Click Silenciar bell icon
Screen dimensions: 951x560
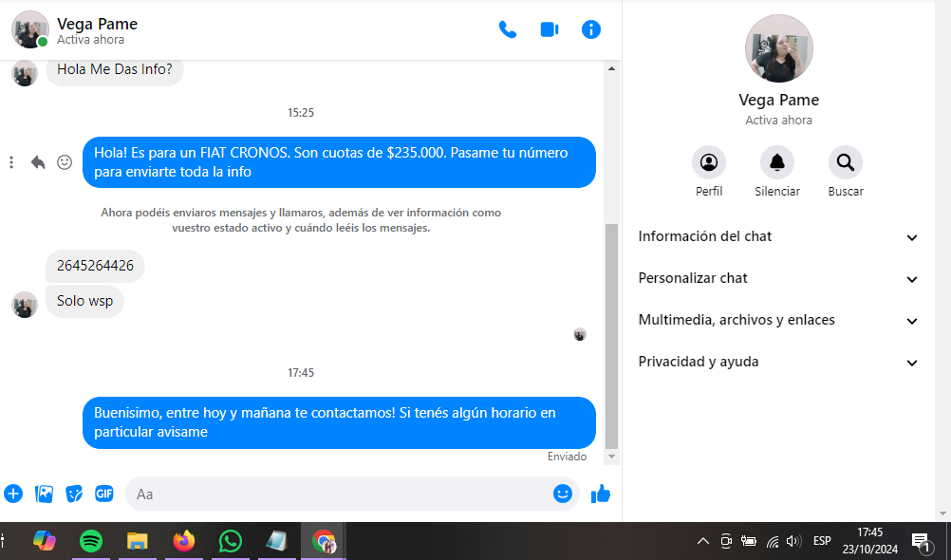coord(777,162)
